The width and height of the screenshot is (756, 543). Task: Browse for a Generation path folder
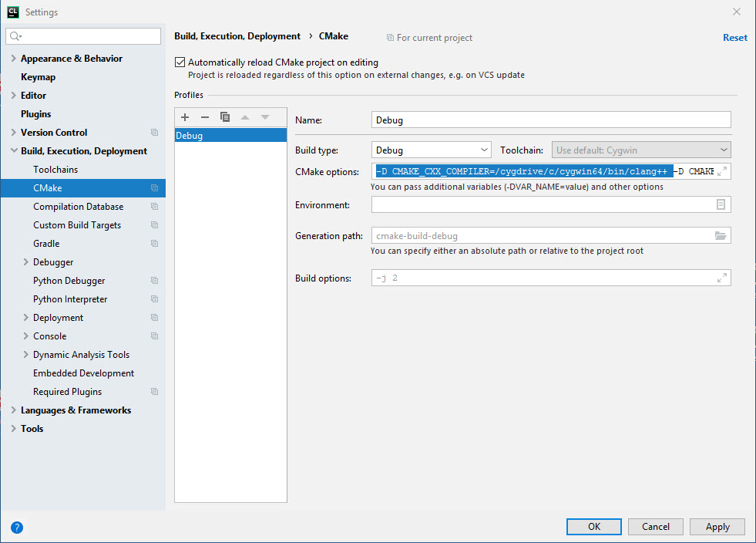point(721,234)
